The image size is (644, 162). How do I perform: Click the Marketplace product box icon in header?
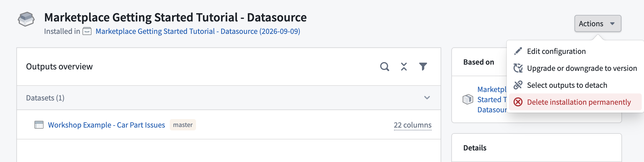tap(26, 19)
